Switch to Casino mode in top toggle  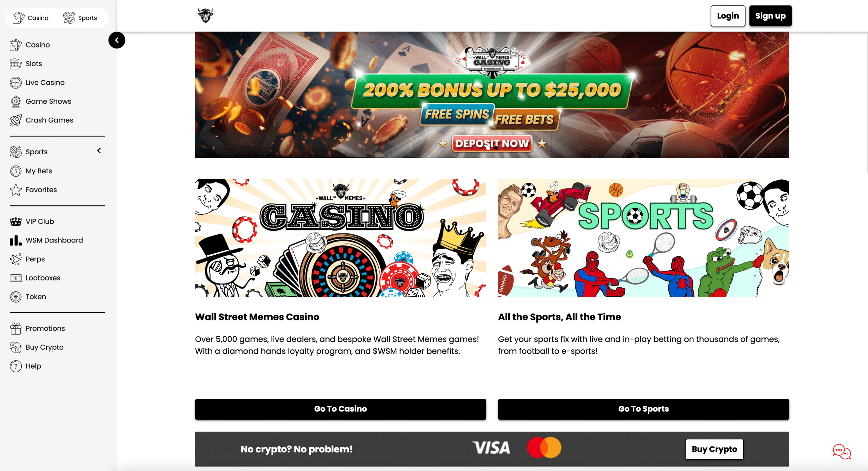pos(31,18)
